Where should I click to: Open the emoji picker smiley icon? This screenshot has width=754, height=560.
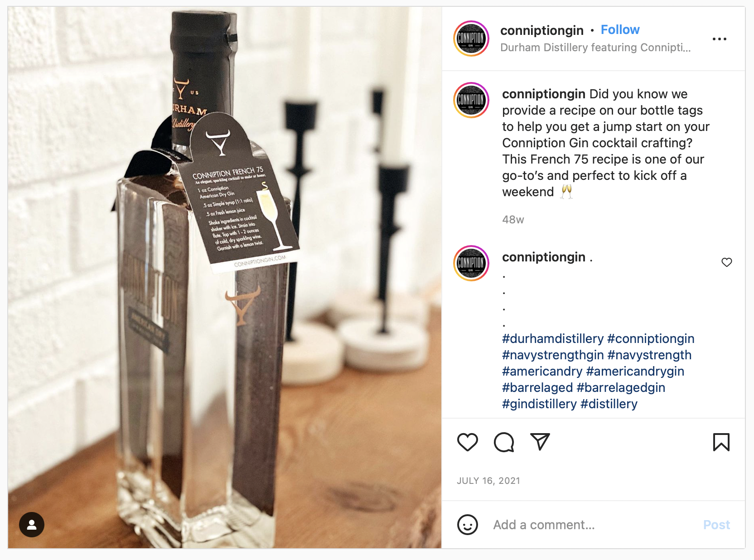pos(467,525)
